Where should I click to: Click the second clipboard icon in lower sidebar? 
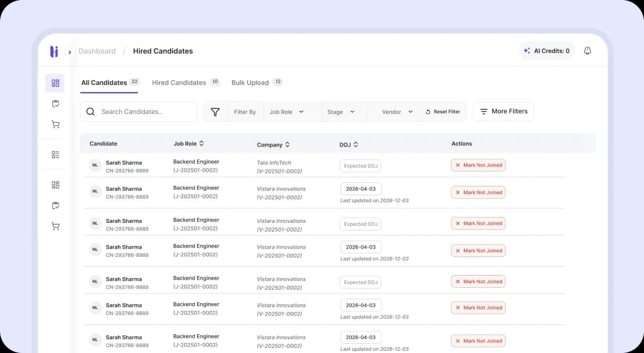tap(55, 205)
